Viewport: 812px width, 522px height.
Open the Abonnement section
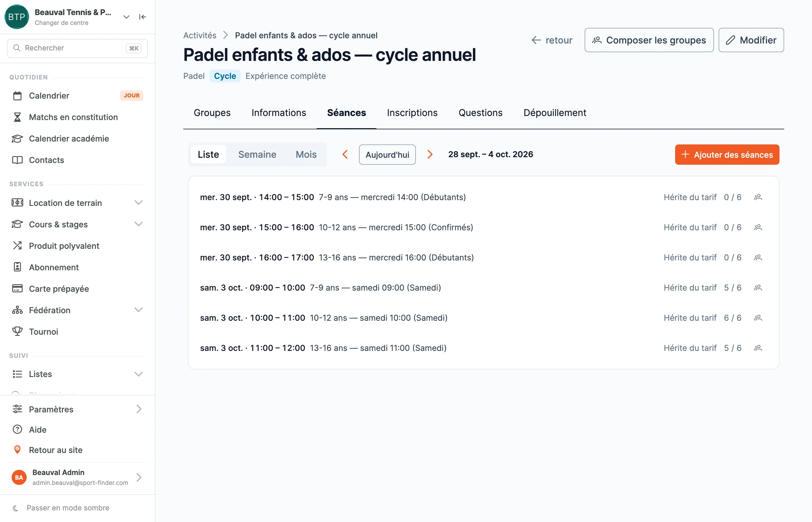tap(77, 267)
